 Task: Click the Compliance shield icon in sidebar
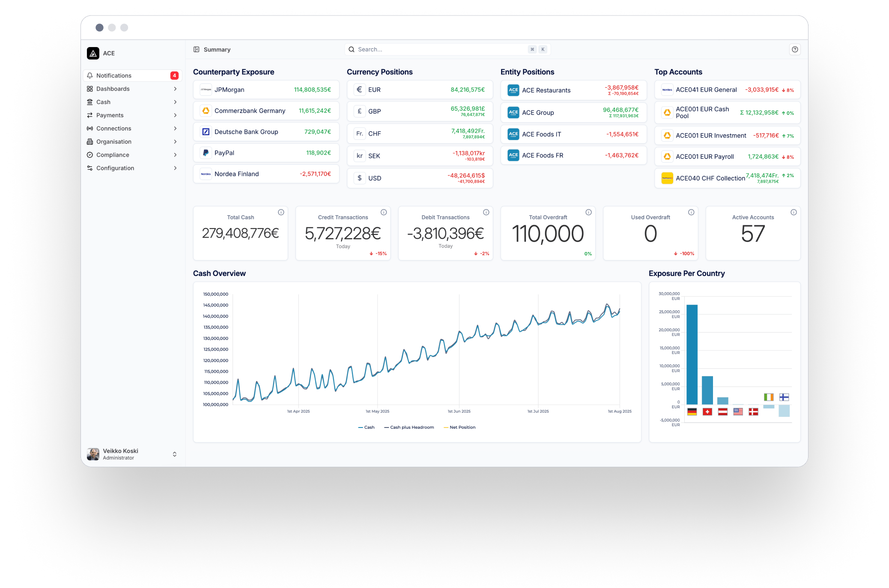pos(90,154)
